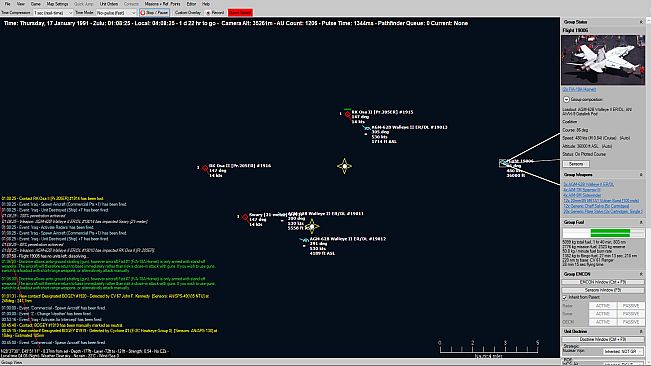Open the View menu
Screen dimensions: 651x366
[20, 4]
